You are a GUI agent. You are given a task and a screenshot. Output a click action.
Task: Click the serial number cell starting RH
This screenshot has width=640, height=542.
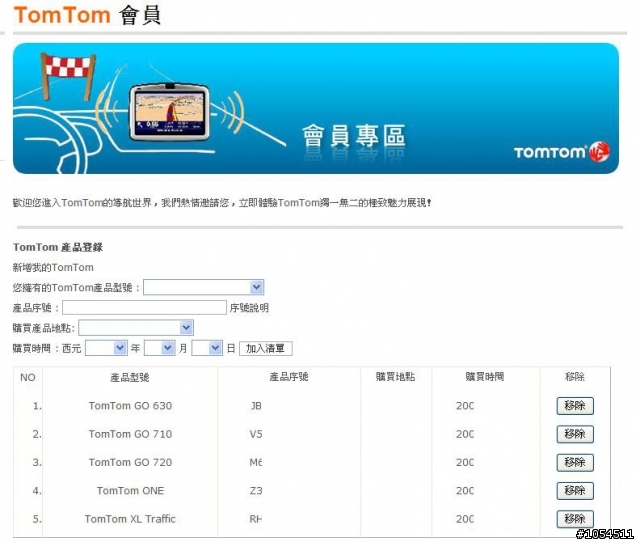[256, 519]
